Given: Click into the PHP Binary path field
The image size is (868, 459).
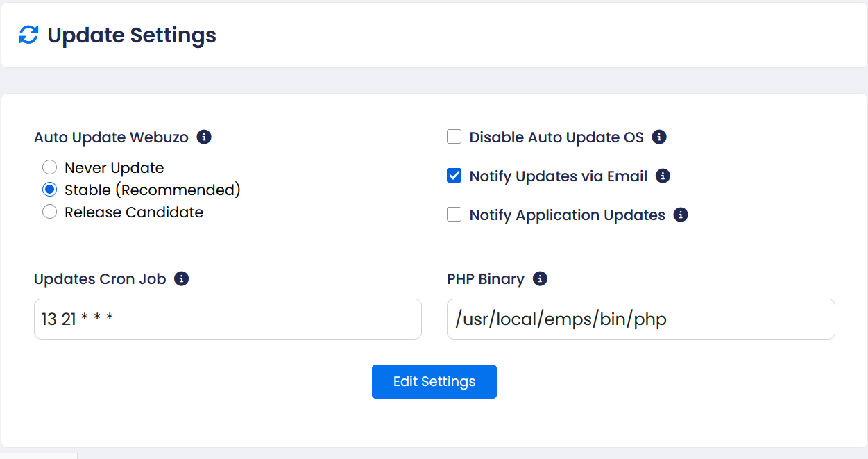Looking at the screenshot, I should coord(641,319).
